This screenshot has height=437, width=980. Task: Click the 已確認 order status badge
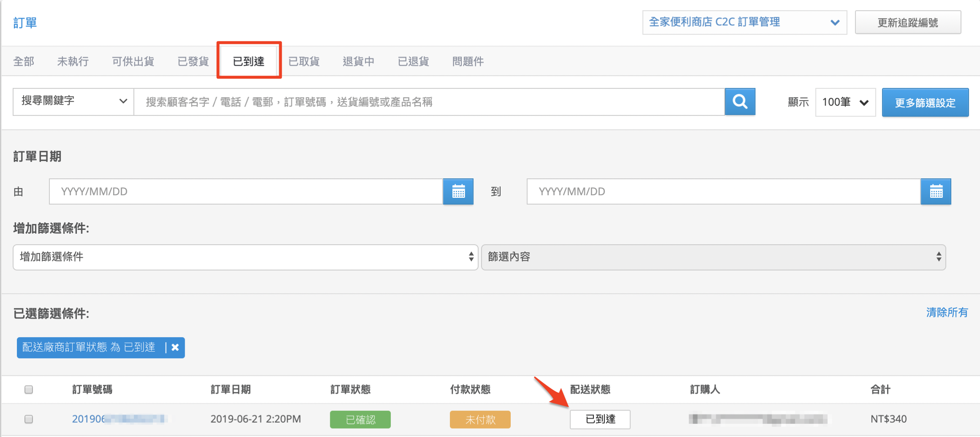[360, 419]
